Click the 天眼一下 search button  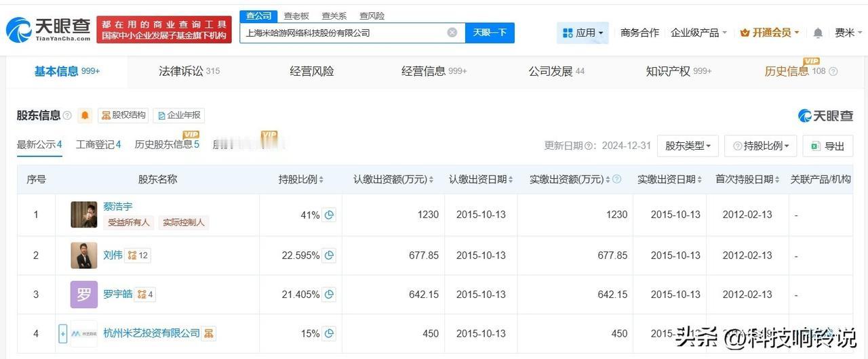pos(490,33)
